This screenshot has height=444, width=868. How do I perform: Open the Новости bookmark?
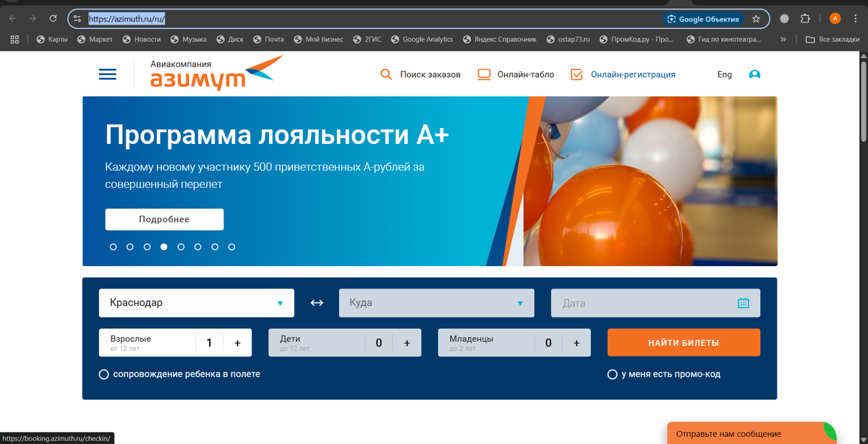pos(141,40)
